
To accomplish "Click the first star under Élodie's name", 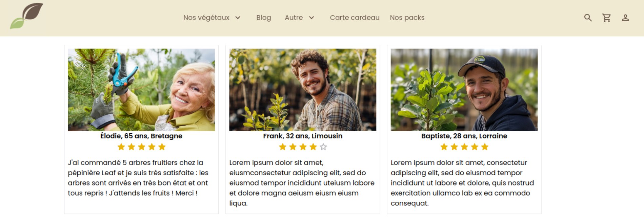I will (121, 147).
